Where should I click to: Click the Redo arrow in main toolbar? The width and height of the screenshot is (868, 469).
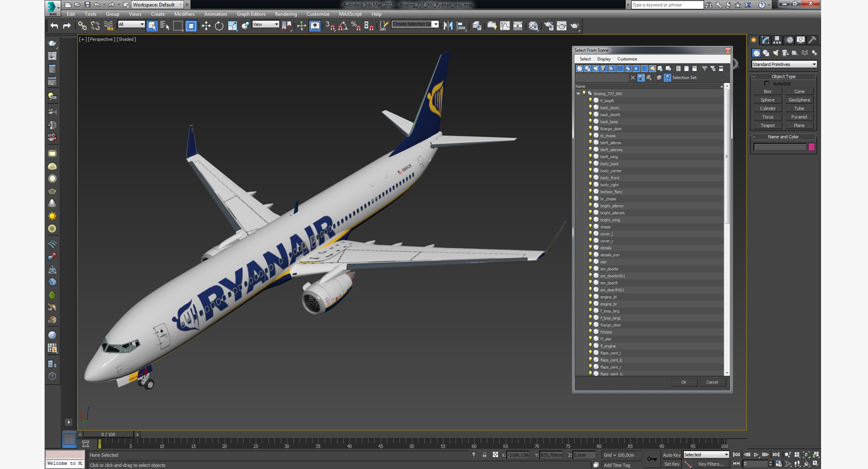tap(67, 26)
